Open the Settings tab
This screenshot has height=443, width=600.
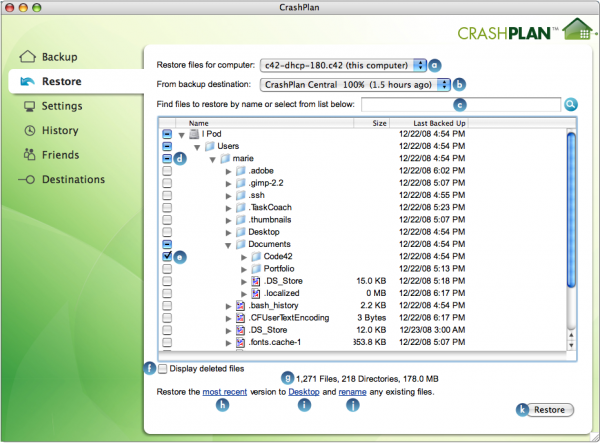pos(62,106)
